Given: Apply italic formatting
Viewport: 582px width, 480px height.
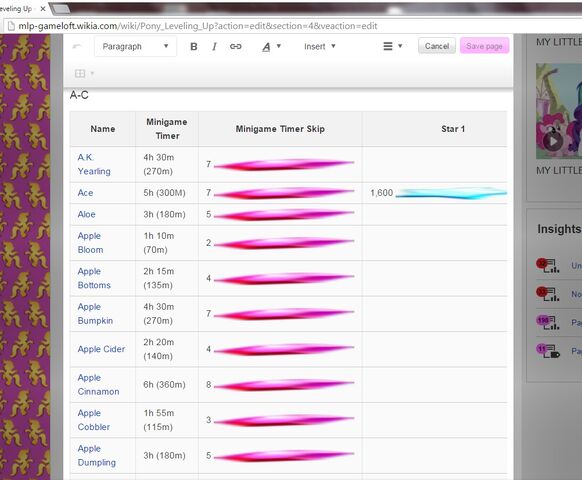Looking at the screenshot, I should tap(214, 46).
